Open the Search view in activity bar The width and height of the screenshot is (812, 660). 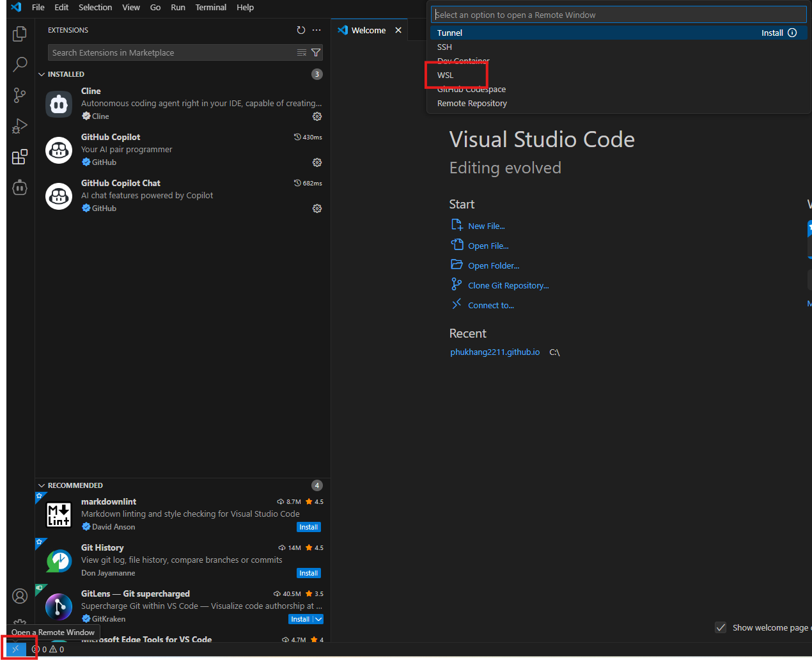[20, 64]
